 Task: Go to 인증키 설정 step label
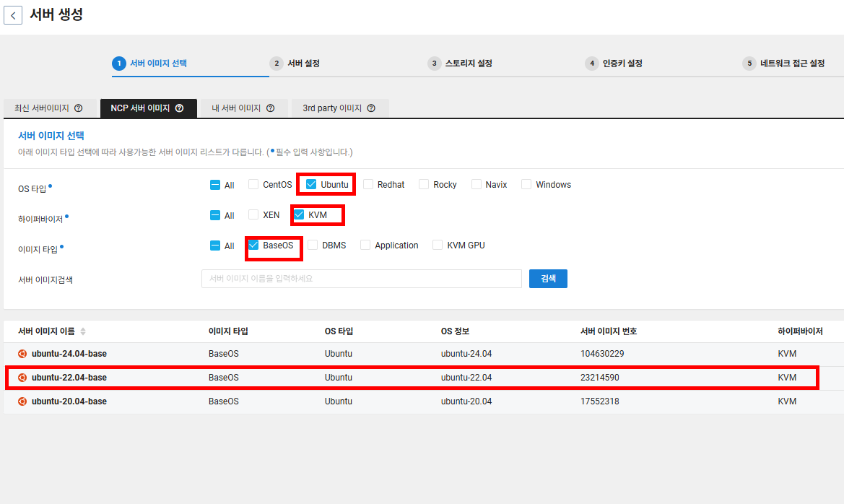pos(623,64)
